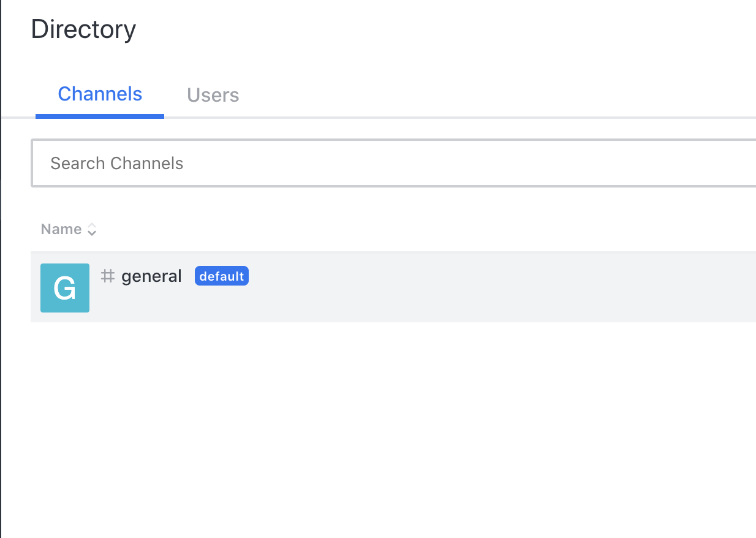756x538 pixels.
Task: Click the Directory page heading
Action: pyautogui.click(x=83, y=29)
